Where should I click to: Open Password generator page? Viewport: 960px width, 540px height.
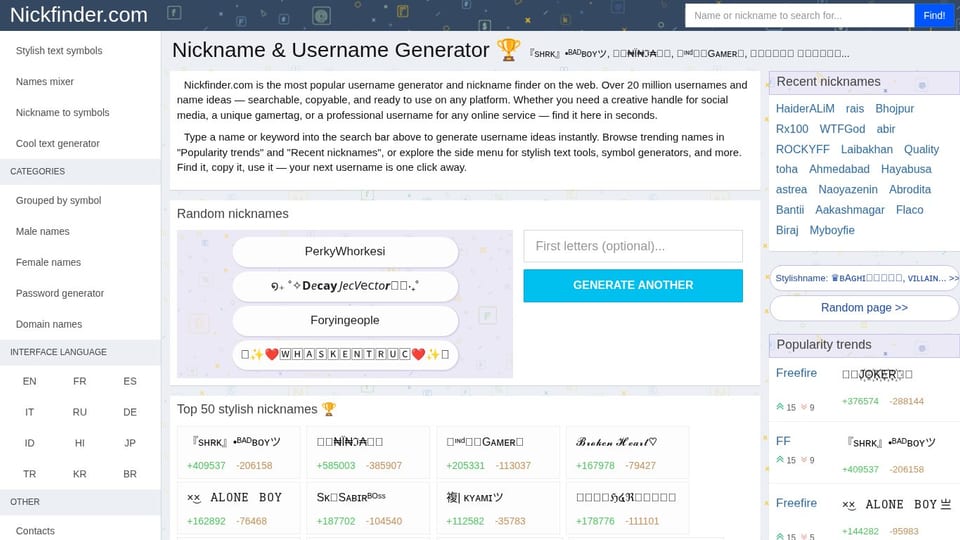(x=60, y=293)
